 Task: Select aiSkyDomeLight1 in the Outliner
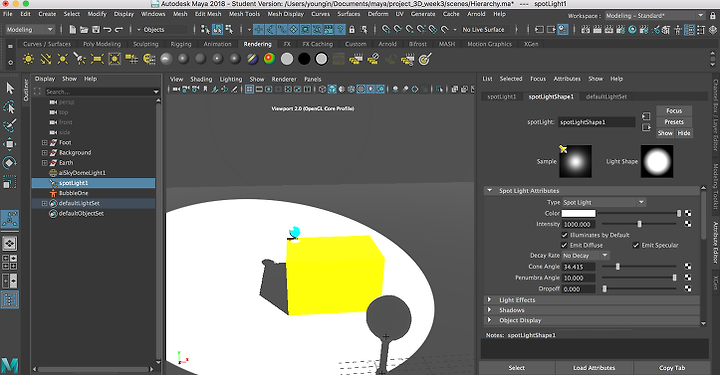[x=82, y=173]
